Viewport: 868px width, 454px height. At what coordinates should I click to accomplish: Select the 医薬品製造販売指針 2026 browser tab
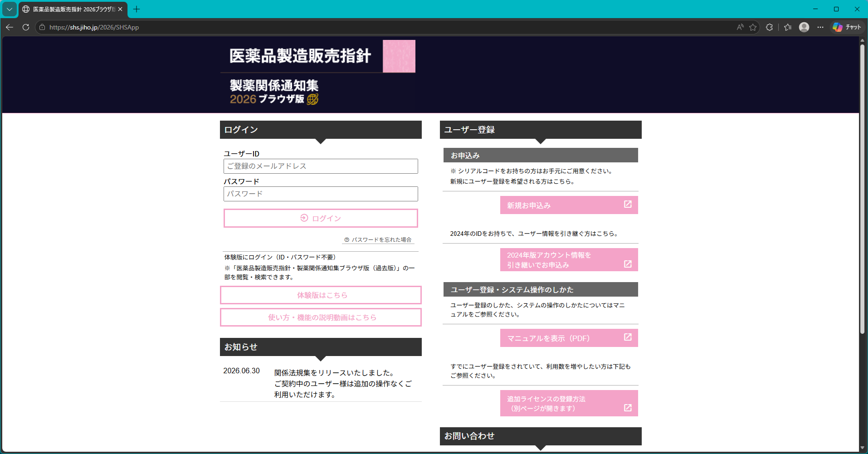point(73,9)
